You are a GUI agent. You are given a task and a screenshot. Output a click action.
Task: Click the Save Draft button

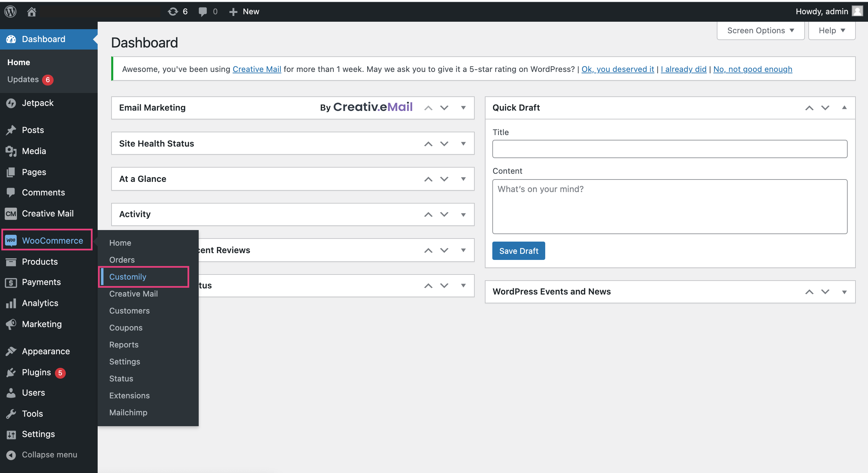pos(518,251)
